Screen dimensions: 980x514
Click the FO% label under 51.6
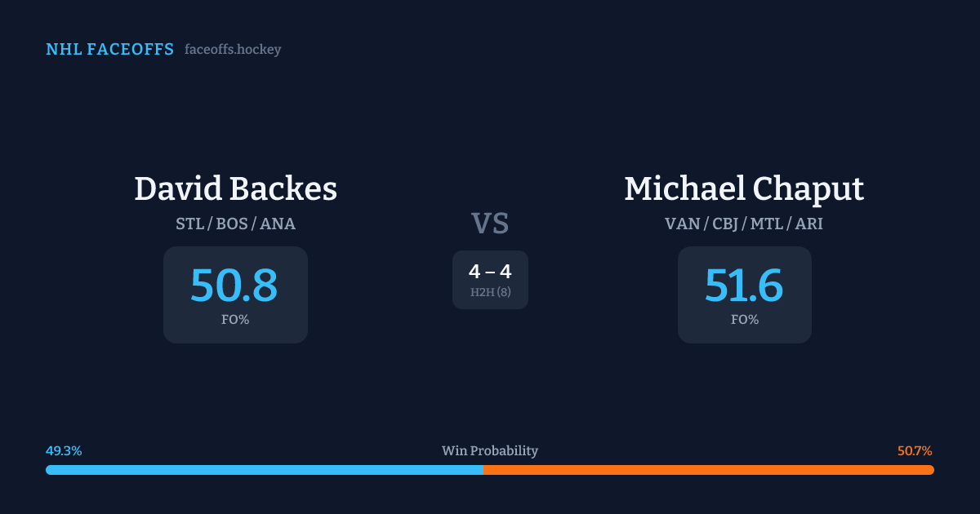[x=745, y=320]
